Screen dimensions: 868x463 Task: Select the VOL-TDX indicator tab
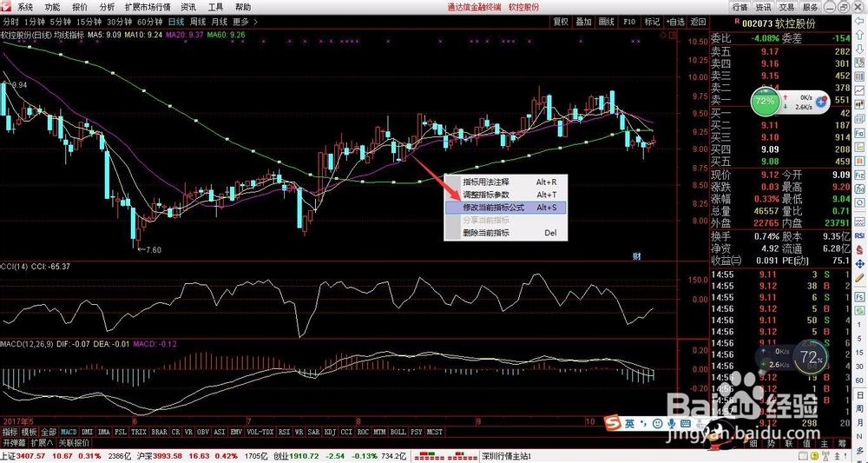(260, 432)
